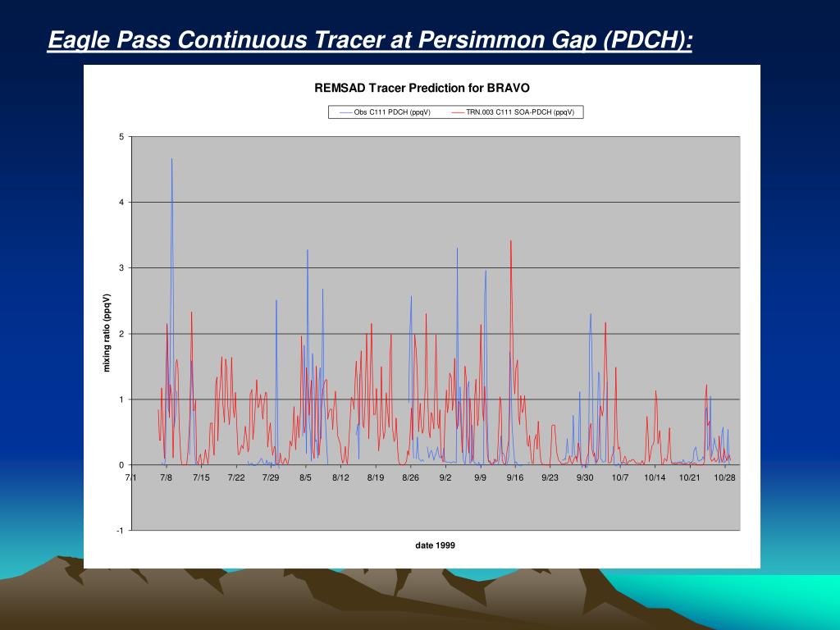The width and height of the screenshot is (840, 630).
Task: Click y-axis value 3
Action: (x=121, y=268)
